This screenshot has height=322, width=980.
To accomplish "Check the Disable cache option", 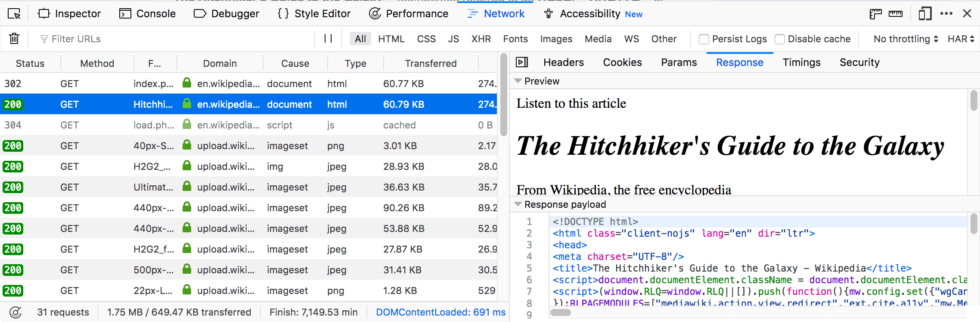I will pyautogui.click(x=780, y=39).
